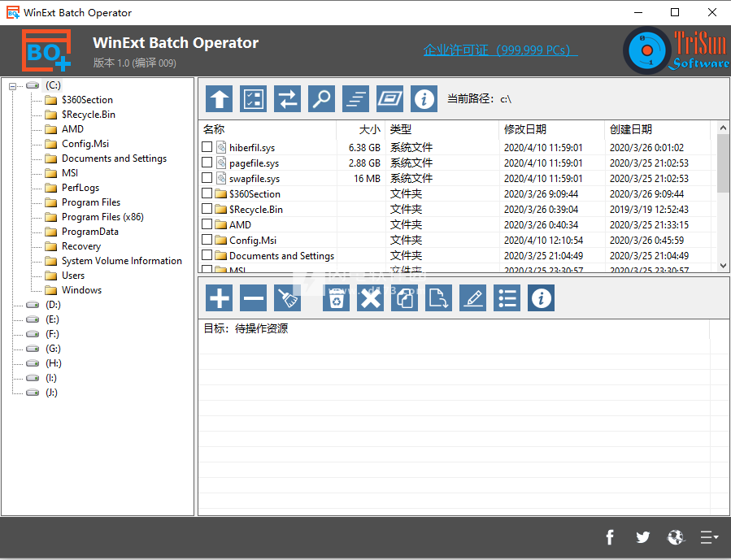Select the ProgramData folder in the tree
The height and width of the screenshot is (560, 731).
90,232
